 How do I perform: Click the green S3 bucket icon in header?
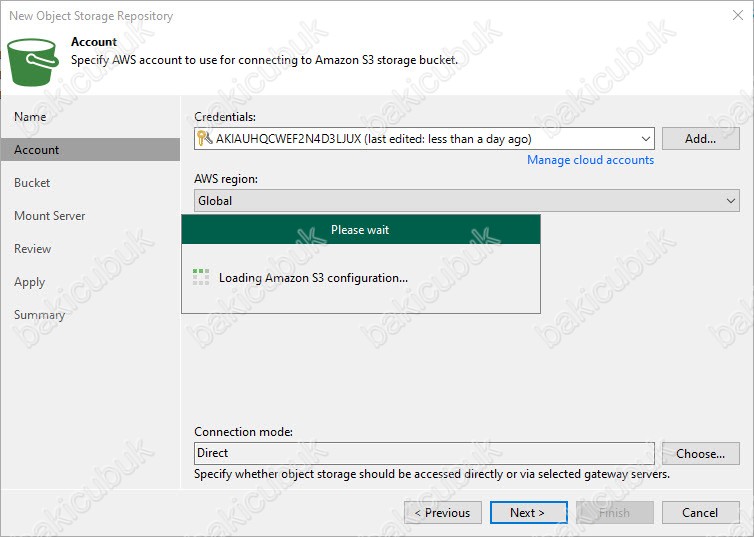33,61
